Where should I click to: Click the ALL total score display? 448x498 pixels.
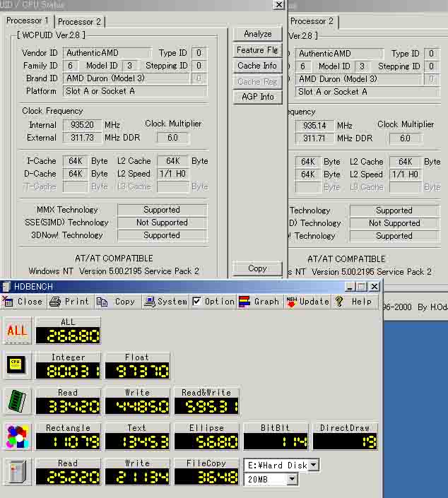(x=69, y=336)
